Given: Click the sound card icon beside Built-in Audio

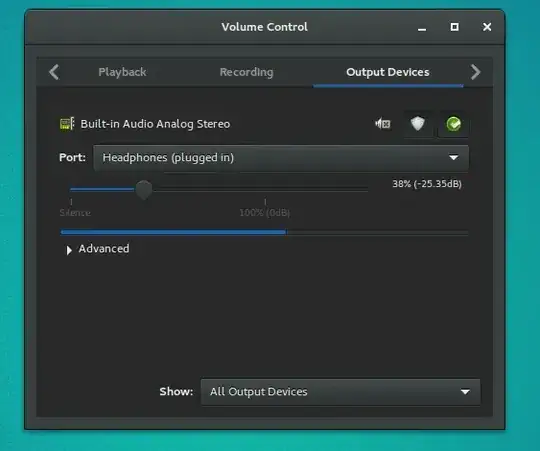Looking at the screenshot, I should (67, 124).
